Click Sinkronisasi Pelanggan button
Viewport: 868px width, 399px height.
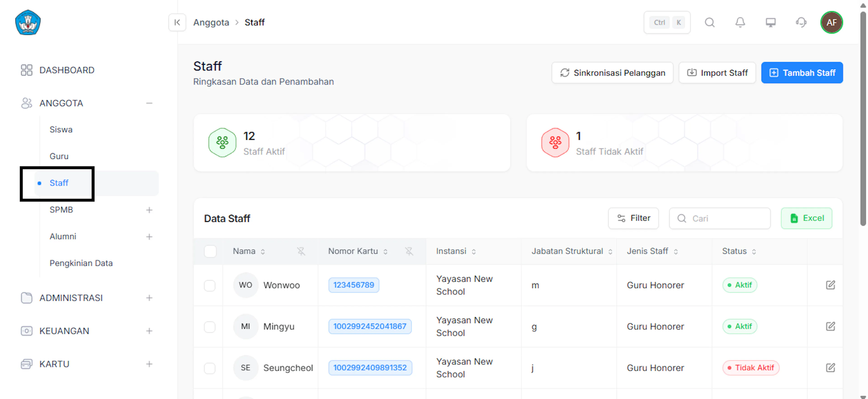click(612, 72)
